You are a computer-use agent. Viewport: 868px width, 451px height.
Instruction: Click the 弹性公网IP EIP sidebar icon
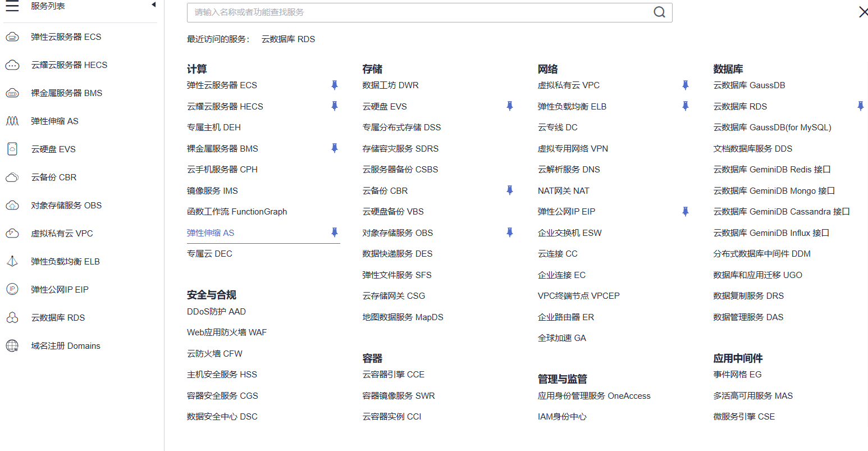click(13, 289)
